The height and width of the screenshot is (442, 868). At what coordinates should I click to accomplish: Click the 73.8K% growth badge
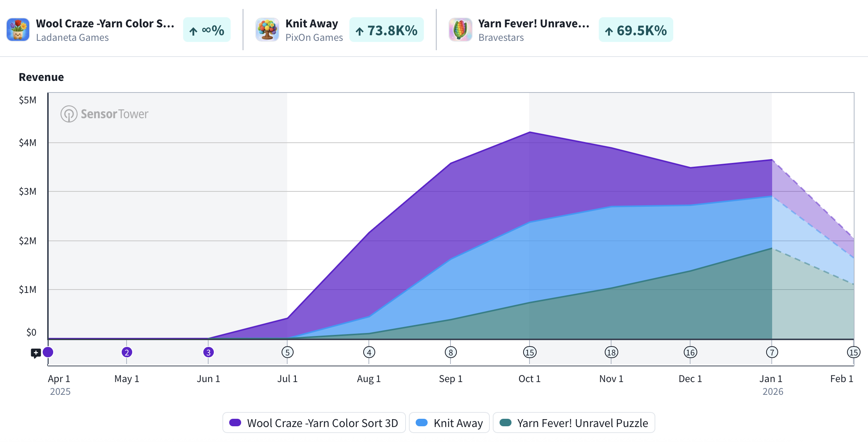tap(386, 30)
